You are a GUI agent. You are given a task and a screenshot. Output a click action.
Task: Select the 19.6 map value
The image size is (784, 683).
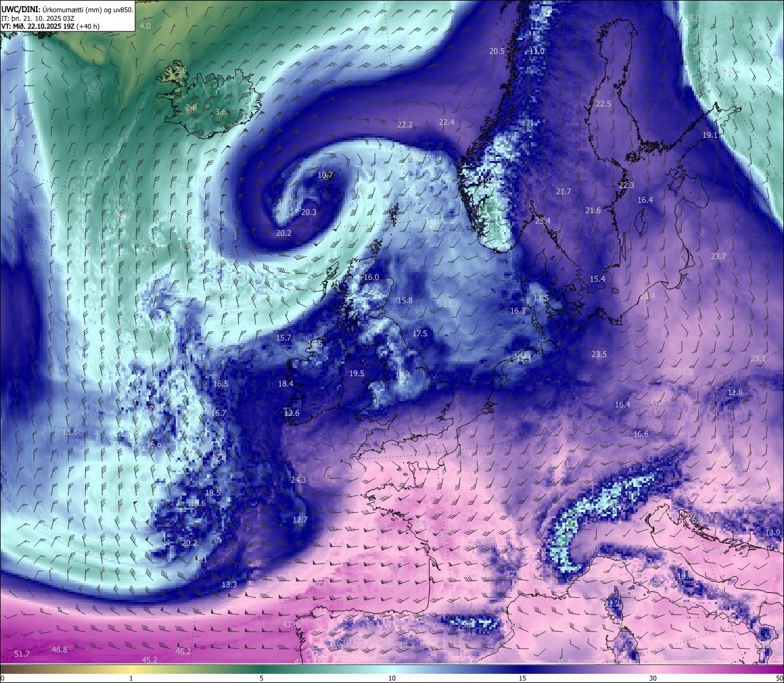click(x=198, y=504)
